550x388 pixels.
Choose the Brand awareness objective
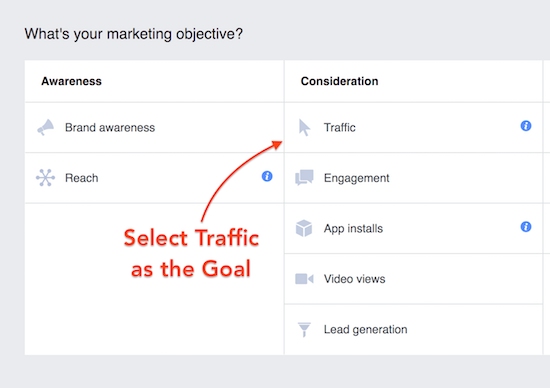point(154,127)
